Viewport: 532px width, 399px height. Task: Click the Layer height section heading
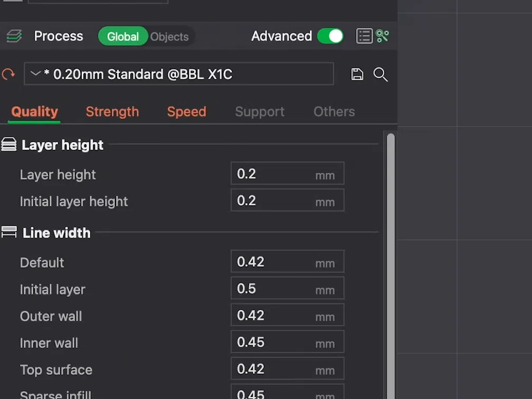coord(62,145)
